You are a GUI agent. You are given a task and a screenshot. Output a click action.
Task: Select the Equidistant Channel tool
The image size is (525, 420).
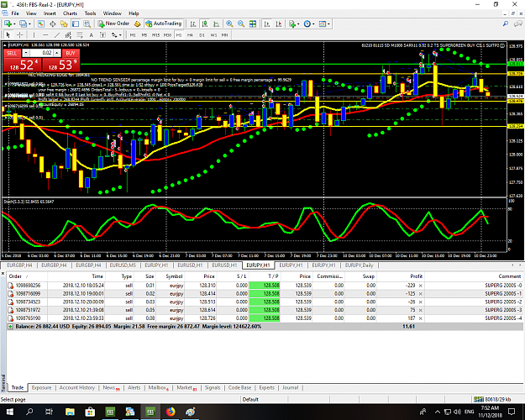pyautogui.click(x=68, y=34)
